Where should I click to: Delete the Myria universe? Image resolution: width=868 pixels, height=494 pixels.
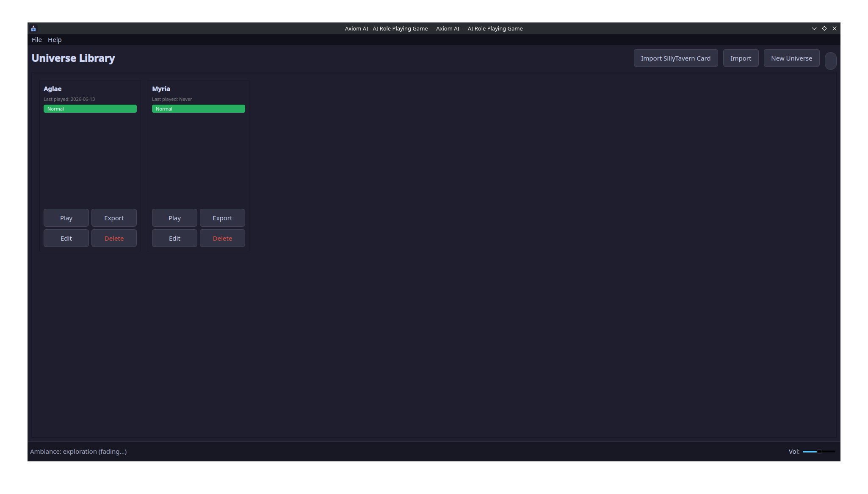(222, 239)
